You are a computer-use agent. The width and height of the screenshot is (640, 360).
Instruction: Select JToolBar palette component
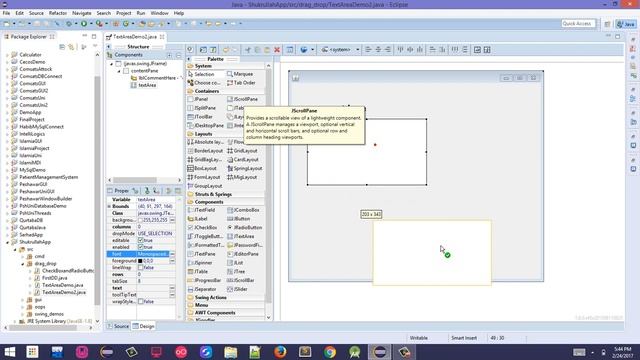point(200,117)
